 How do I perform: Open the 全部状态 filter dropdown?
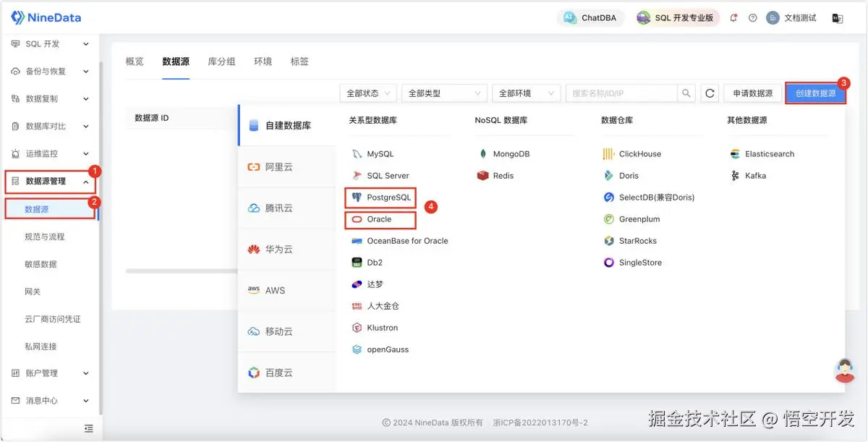pos(368,93)
